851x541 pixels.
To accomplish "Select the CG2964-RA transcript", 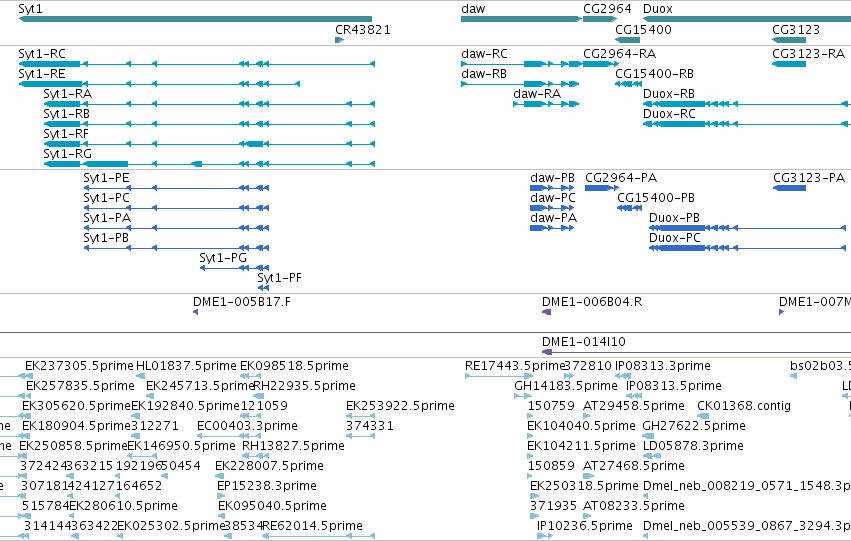I will click(x=600, y=64).
